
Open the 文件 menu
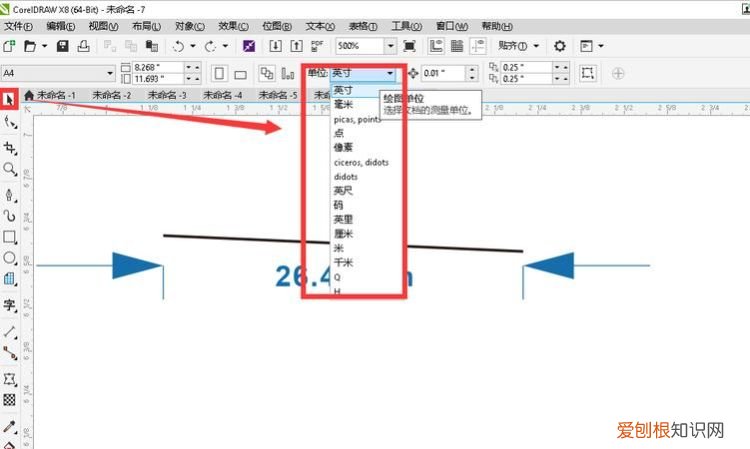click(x=18, y=26)
